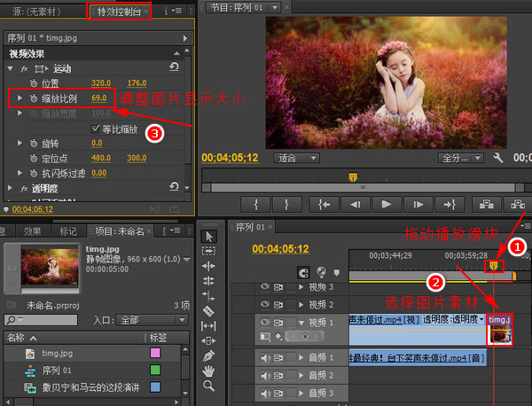This screenshot has width=532, height=406.
Task: Uncheck the 等比缩放 uniform scale checkbox
Action: click(x=96, y=129)
